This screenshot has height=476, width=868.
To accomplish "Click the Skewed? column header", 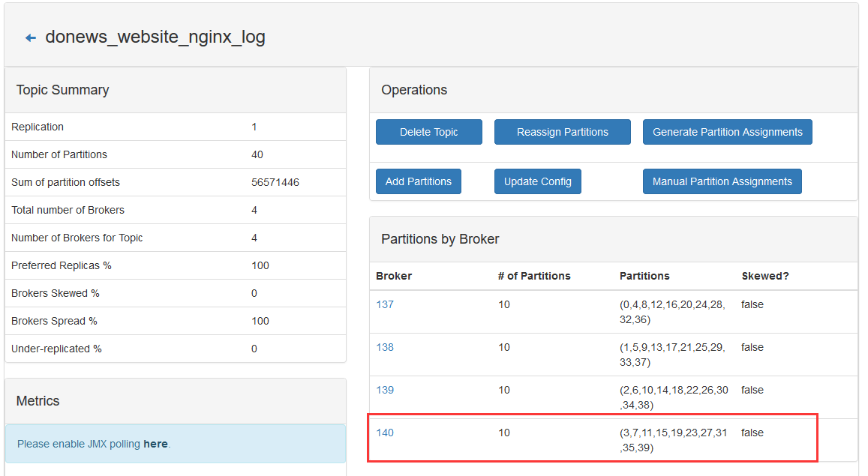I will [x=765, y=276].
